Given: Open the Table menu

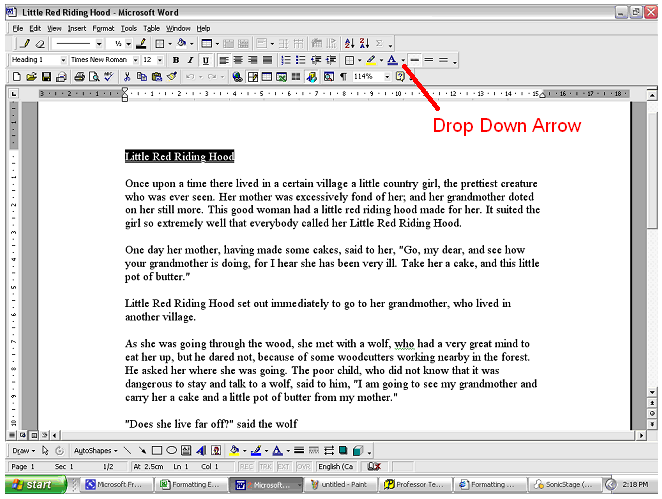Looking at the screenshot, I should (151, 29).
